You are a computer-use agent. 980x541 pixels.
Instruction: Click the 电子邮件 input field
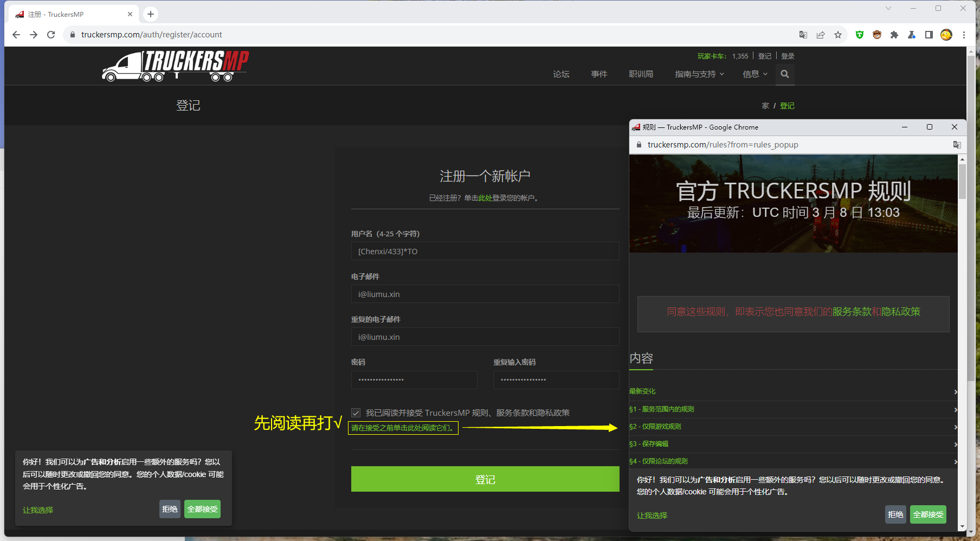485,294
